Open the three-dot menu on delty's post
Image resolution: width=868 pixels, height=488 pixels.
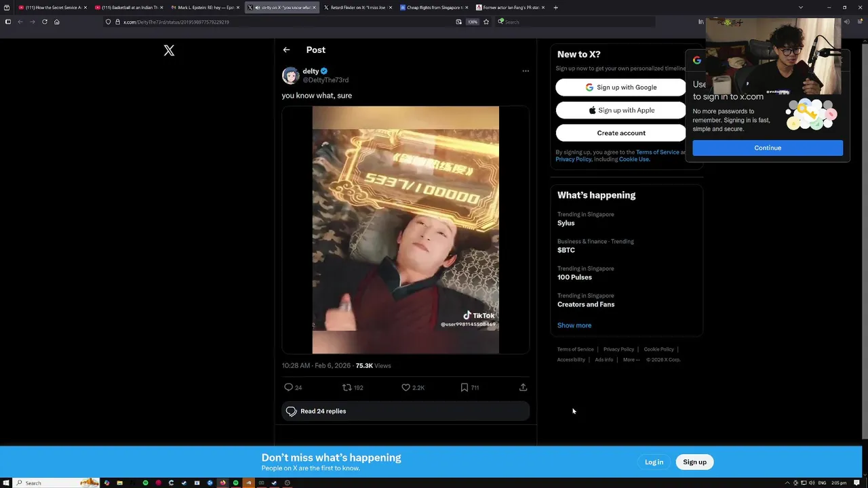click(526, 70)
